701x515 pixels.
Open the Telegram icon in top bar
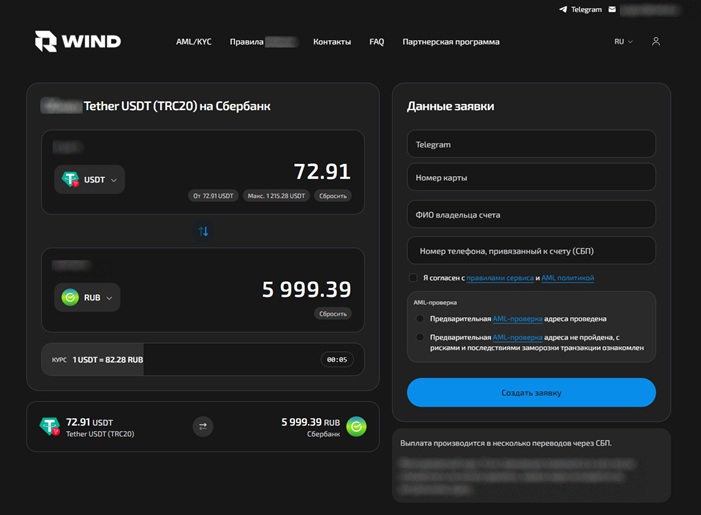(x=563, y=9)
